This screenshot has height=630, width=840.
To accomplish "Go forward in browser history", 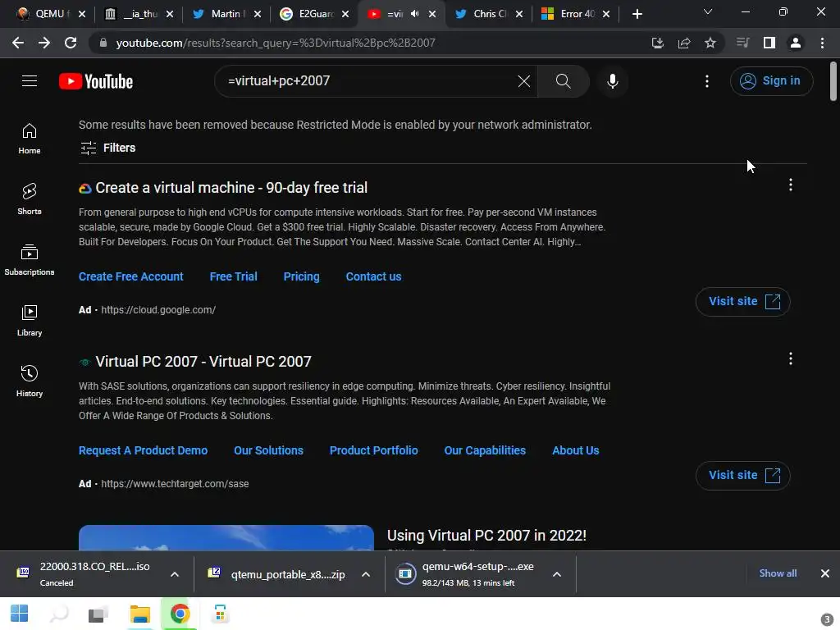I will 44,43.
